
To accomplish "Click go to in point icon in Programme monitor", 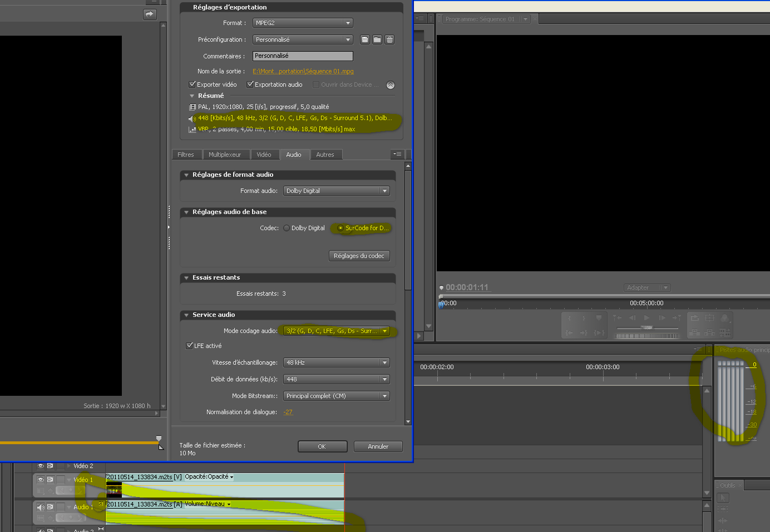I will [x=569, y=332].
